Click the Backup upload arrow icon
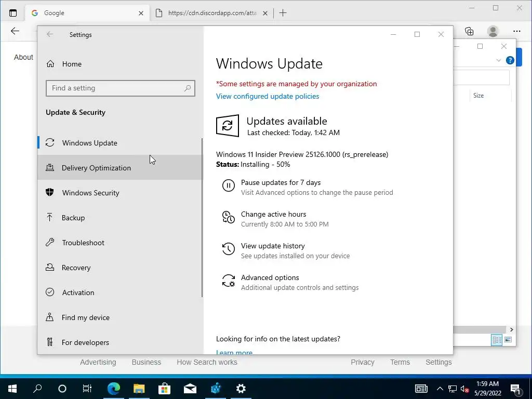 tap(50, 217)
